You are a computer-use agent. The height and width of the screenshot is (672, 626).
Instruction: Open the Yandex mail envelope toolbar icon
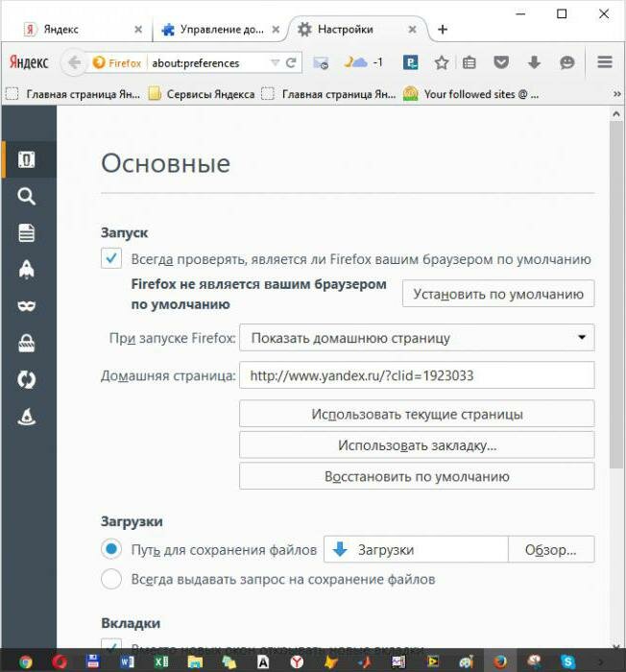tap(321, 63)
